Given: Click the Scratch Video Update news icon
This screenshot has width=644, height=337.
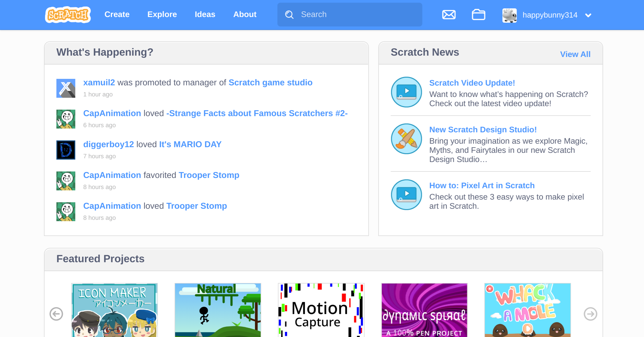Looking at the screenshot, I should click(406, 92).
